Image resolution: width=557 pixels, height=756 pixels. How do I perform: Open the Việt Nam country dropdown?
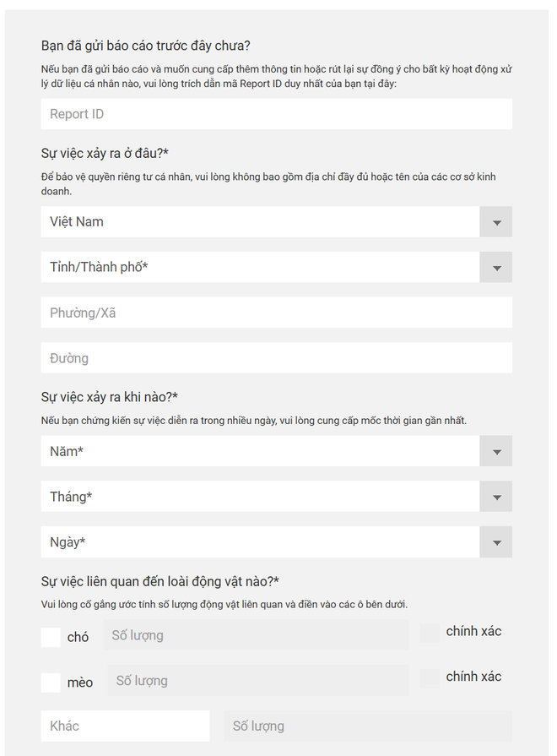pos(260,222)
